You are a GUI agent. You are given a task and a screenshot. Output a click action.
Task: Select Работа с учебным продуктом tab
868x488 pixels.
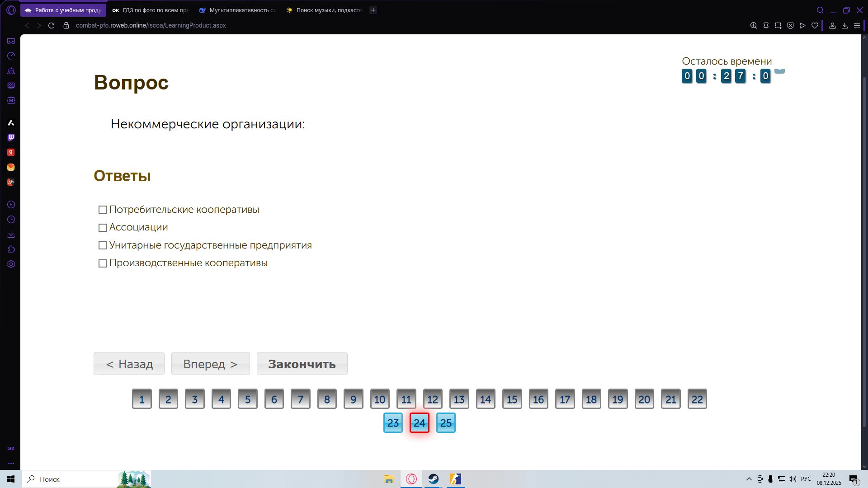(63, 10)
